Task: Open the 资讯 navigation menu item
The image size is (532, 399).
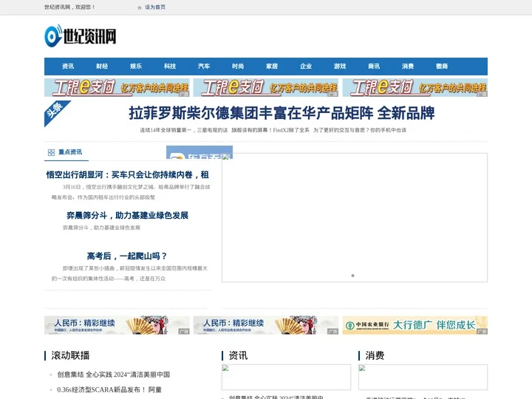Action: click(68, 66)
